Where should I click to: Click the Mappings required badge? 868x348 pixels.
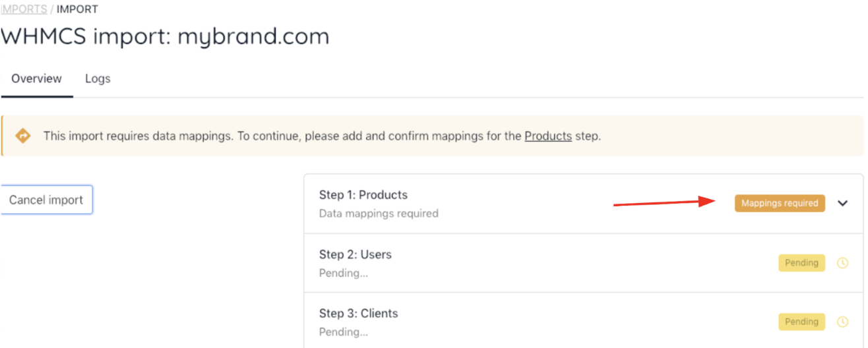(x=780, y=203)
